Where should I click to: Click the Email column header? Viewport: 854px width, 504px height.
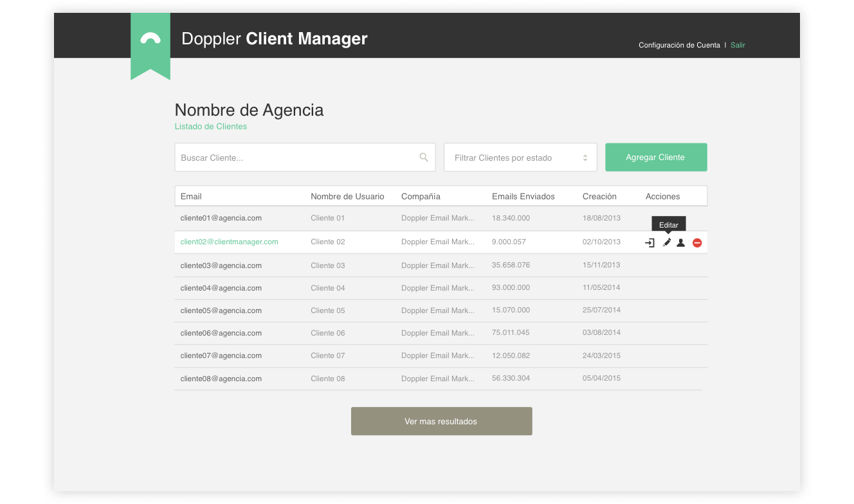[x=191, y=197]
